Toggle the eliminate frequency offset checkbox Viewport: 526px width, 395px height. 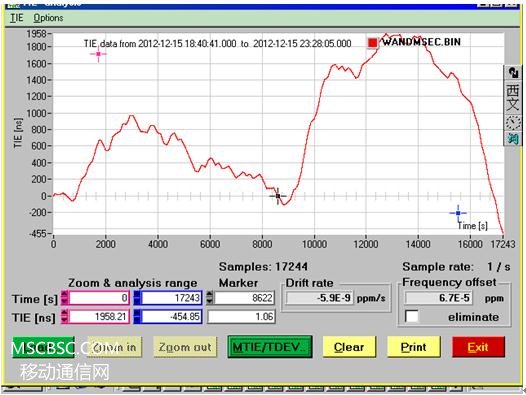point(412,316)
